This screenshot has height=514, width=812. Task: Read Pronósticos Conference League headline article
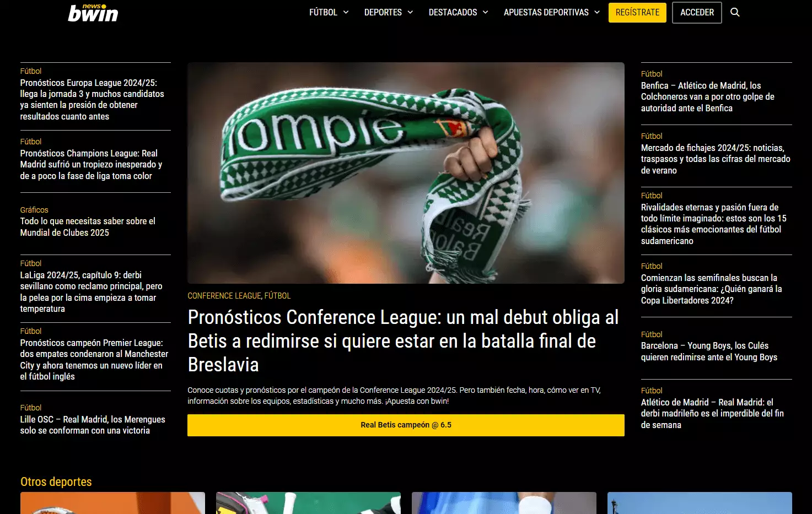(x=404, y=341)
